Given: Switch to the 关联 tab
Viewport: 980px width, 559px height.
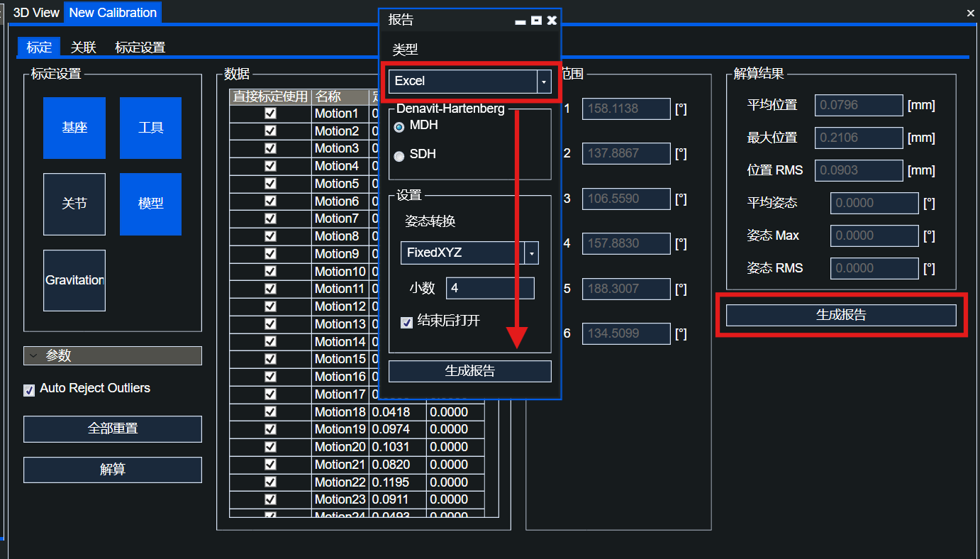Looking at the screenshot, I should click(x=84, y=48).
